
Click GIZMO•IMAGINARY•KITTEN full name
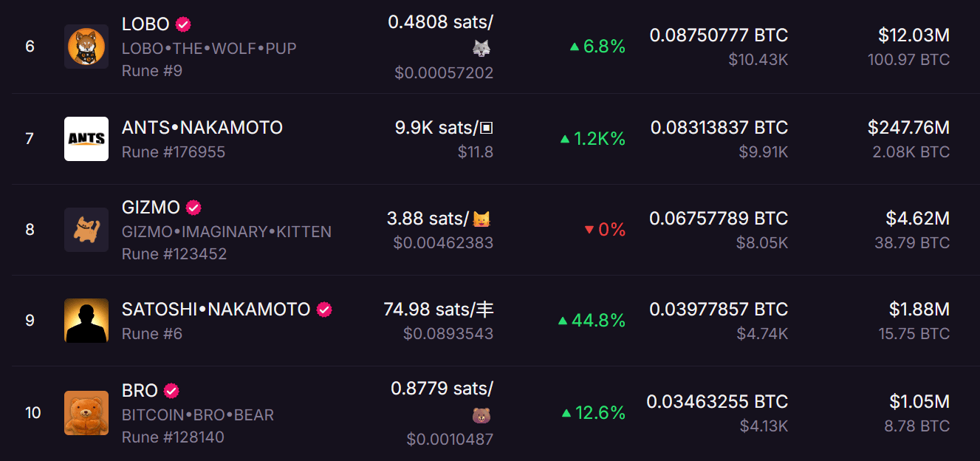pyautogui.click(x=227, y=232)
